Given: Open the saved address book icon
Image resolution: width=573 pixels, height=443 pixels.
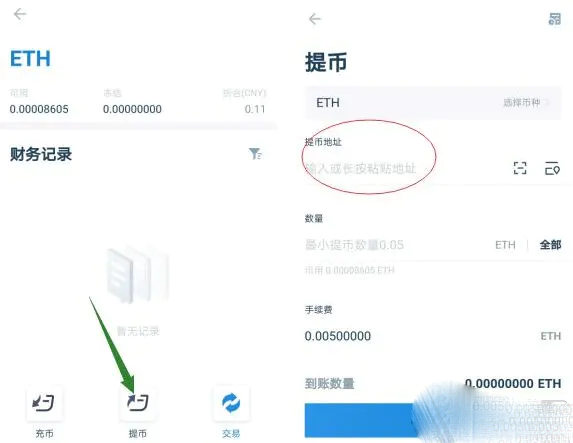Looking at the screenshot, I should 552,168.
